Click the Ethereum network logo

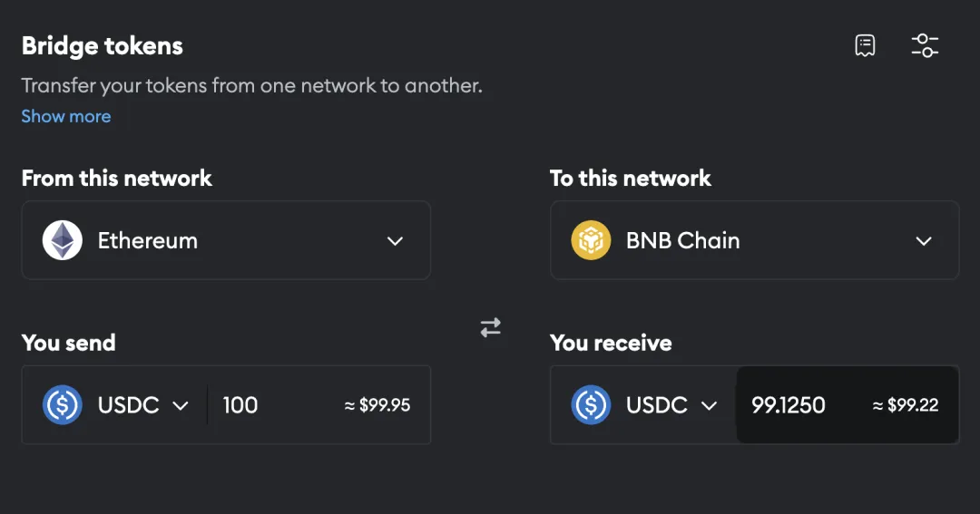pyautogui.click(x=62, y=240)
